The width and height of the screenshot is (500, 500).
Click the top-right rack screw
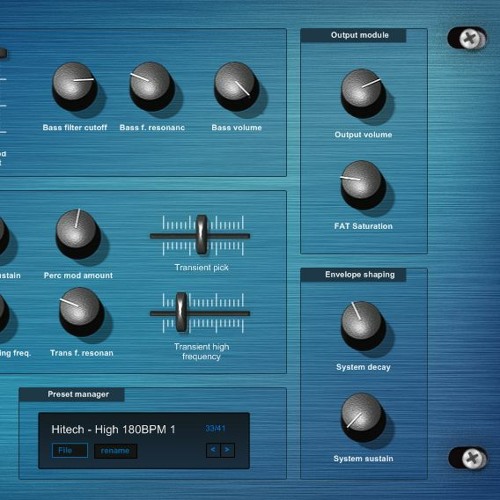(x=470, y=39)
